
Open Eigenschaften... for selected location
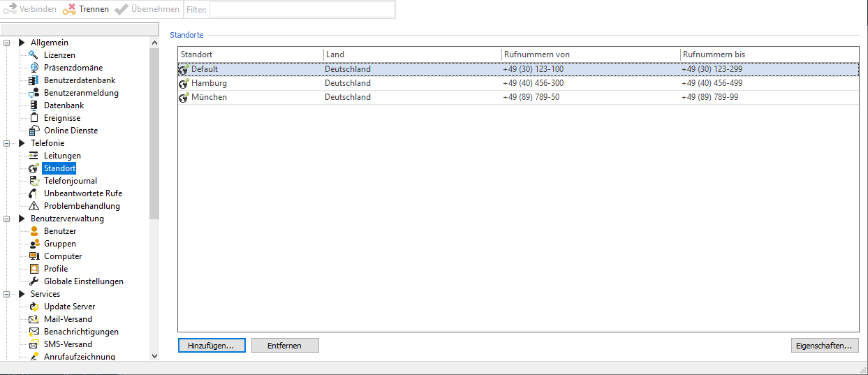tap(825, 346)
